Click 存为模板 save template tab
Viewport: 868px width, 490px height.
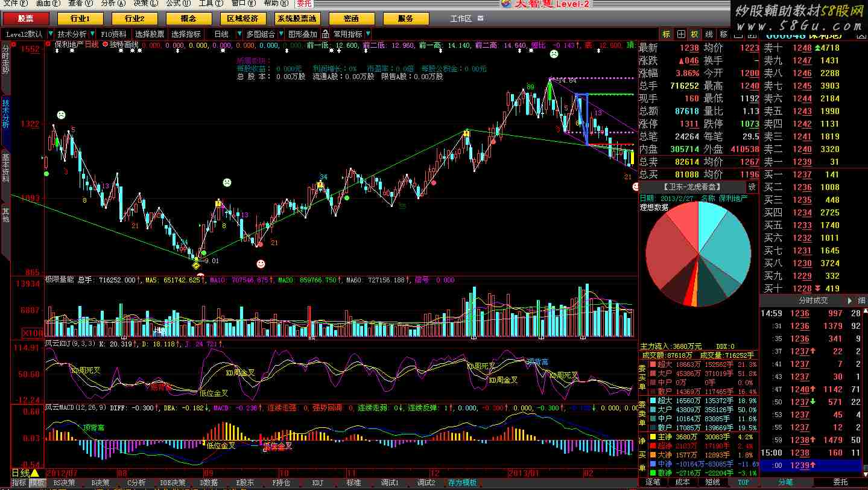pyautogui.click(x=462, y=483)
